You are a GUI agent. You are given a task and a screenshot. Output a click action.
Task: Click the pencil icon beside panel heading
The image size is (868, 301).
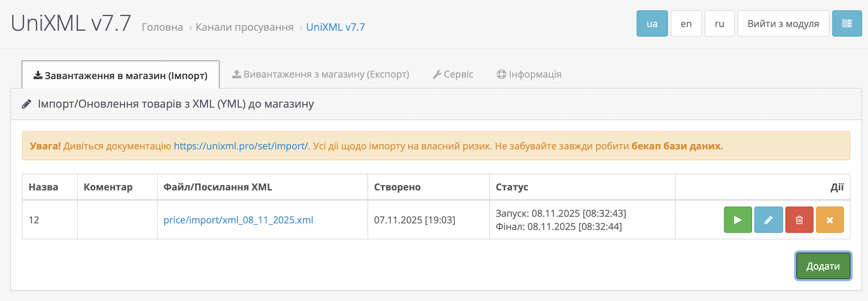[26, 104]
